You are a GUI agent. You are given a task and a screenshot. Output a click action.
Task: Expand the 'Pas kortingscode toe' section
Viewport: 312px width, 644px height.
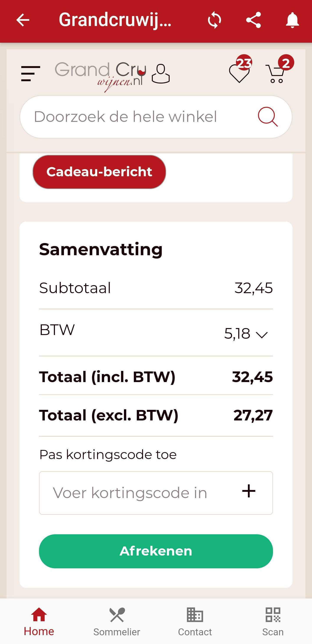point(108,454)
